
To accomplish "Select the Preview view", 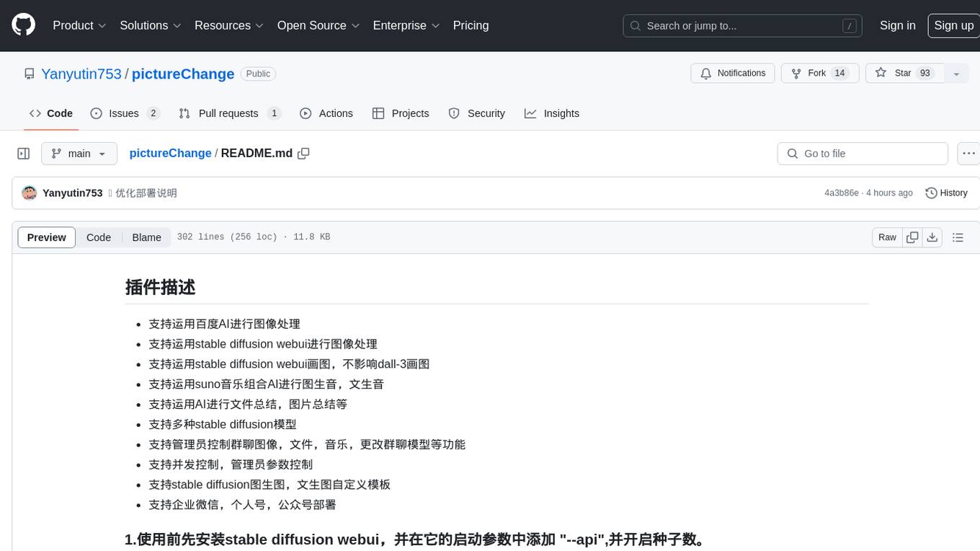I will (x=47, y=237).
